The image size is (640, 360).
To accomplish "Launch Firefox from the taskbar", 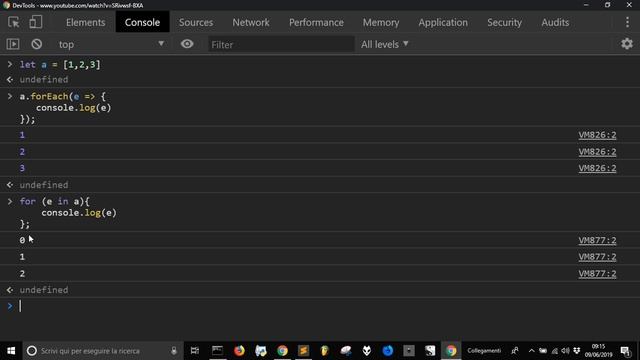I will point(239,351).
